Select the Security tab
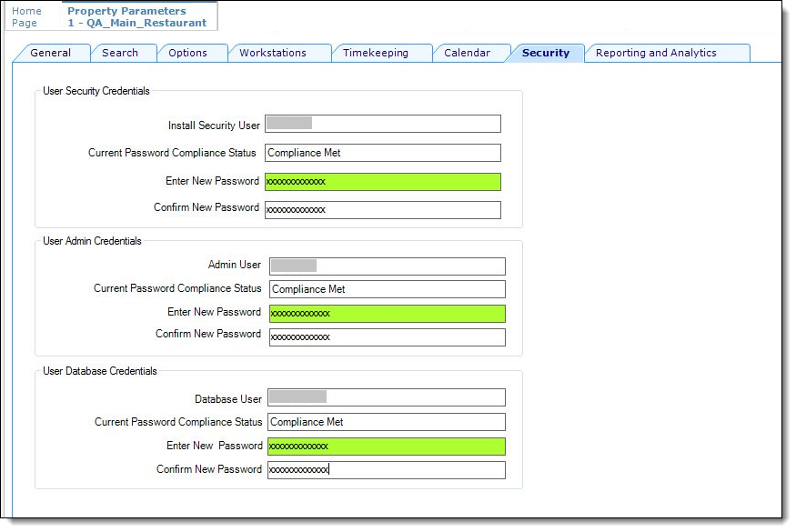The height and width of the screenshot is (532, 796). (x=546, y=53)
